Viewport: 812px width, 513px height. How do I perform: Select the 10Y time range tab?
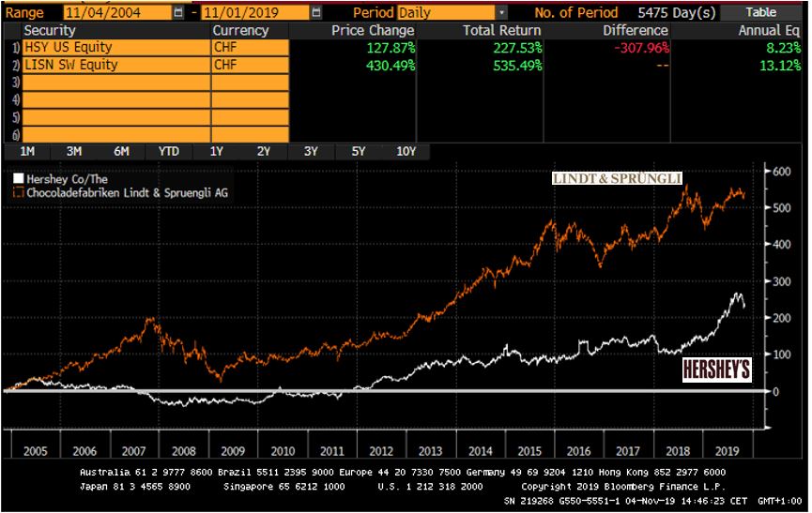click(406, 152)
